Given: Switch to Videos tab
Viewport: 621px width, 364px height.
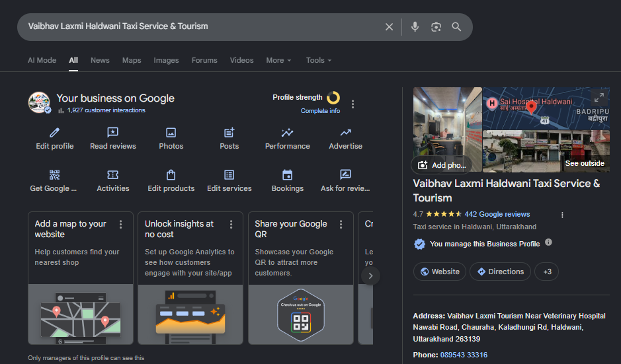Looking at the screenshot, I should (241, 60).
